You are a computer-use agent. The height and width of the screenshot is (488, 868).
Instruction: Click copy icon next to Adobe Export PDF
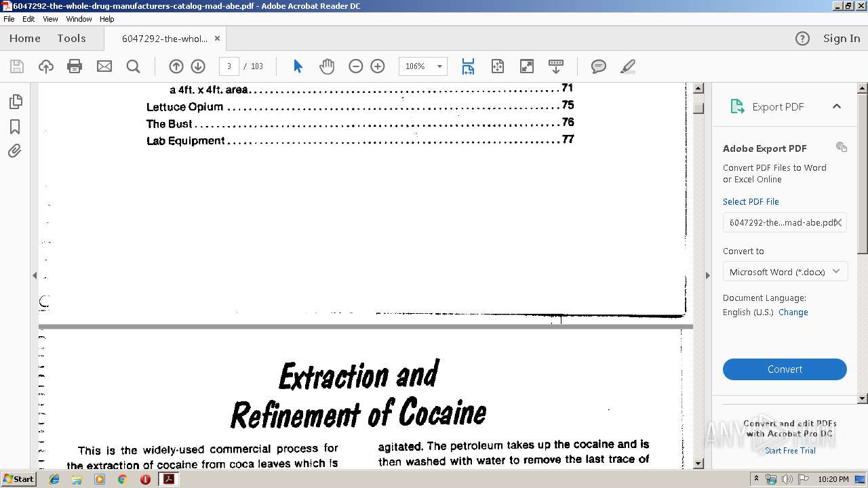[x=842, y=147]
